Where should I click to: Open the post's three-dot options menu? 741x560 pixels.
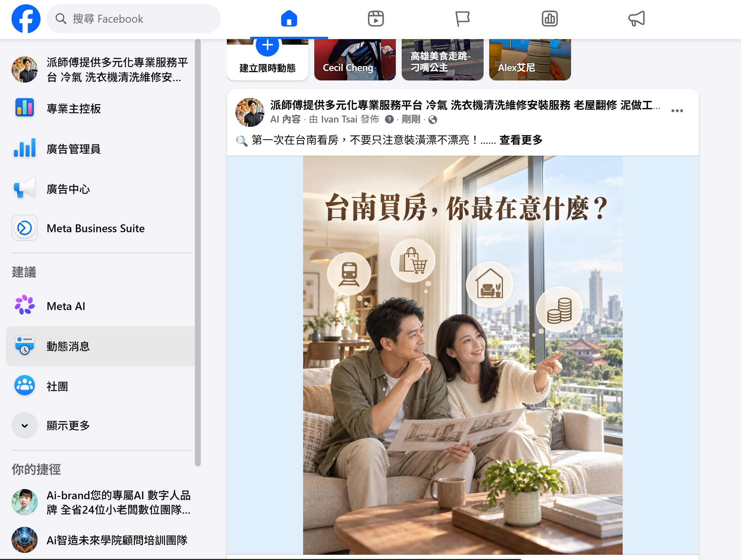[x=677, y=111]
